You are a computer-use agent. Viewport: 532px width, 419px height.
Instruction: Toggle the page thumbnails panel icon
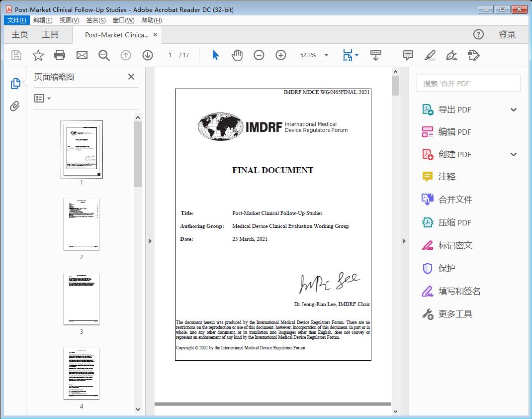[x=15, y=84]
